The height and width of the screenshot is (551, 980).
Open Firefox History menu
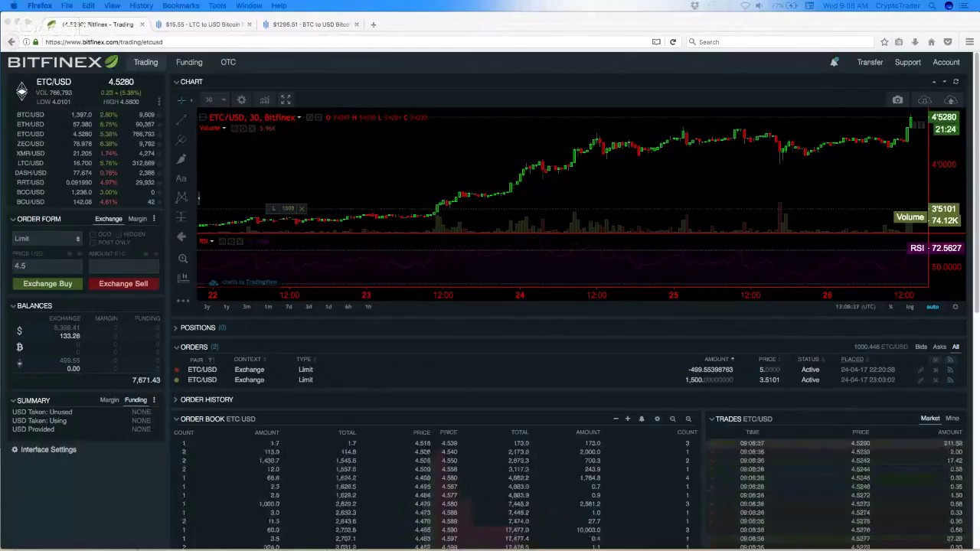141,5
